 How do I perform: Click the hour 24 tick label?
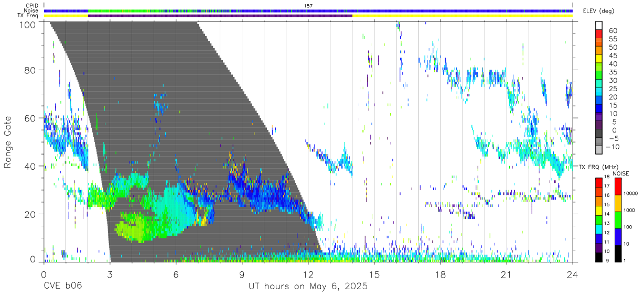tap(573, 274)
